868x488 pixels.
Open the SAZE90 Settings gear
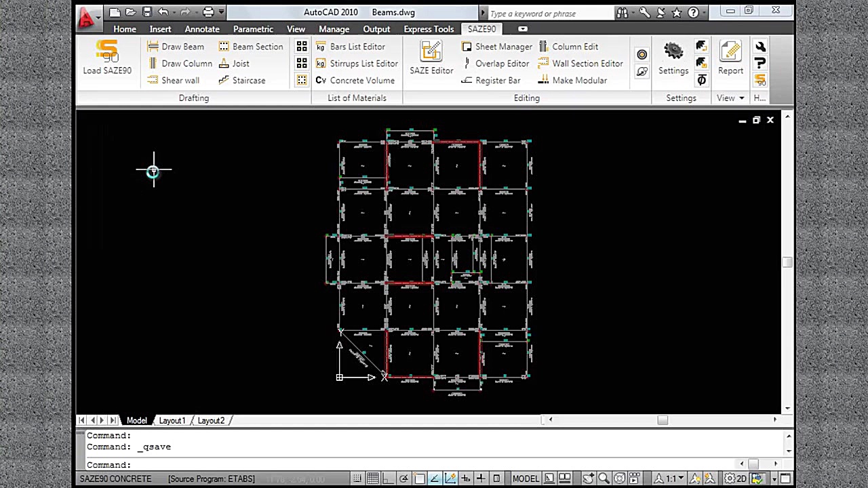point(673,58)
